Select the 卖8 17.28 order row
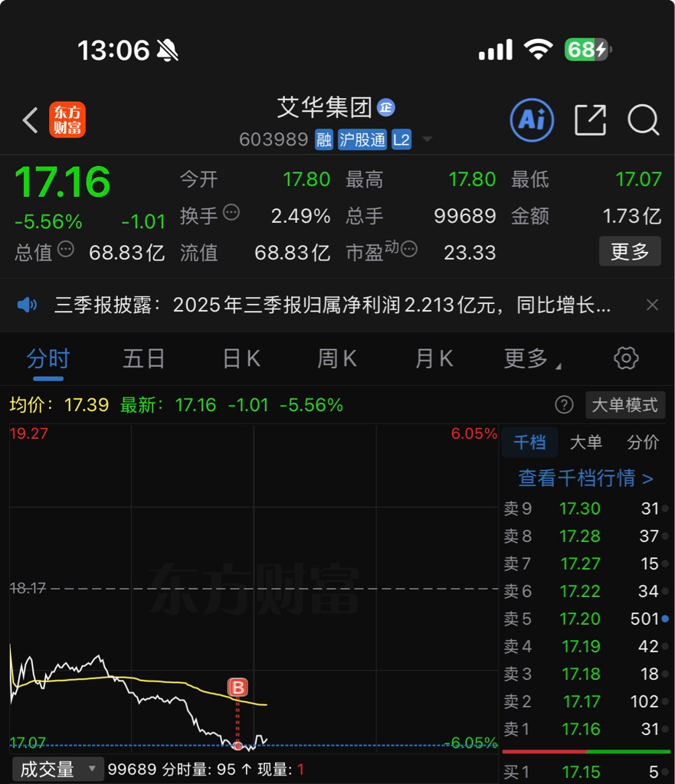The width and height of the screenshot is (675, 784). pos(586,536)
